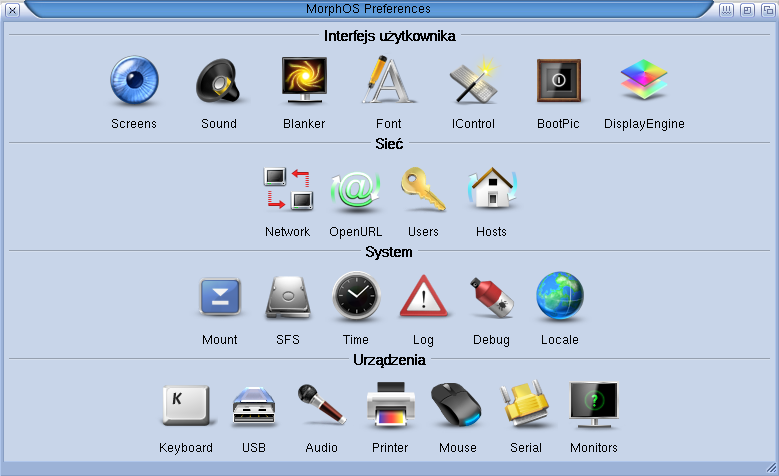This screenshot has width=779, height=476.
Task: Open Mouse preferences icon
Action: (456, 404)
